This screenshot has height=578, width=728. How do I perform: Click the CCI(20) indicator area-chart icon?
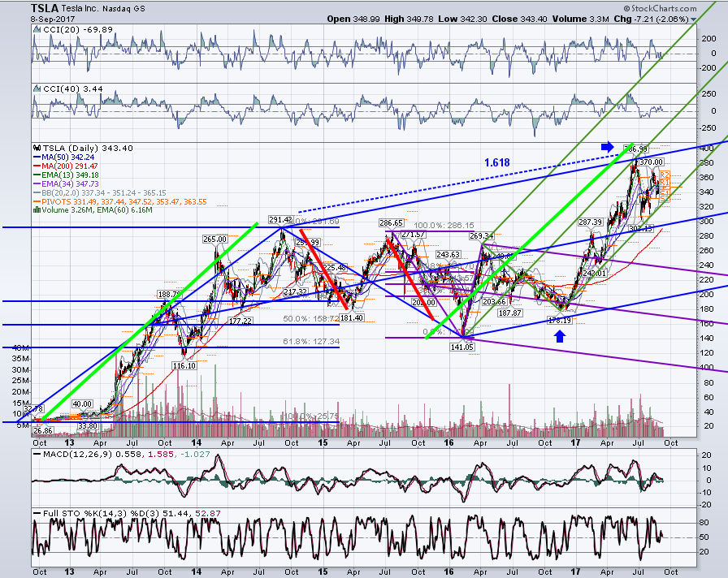click(x=37, y=30)
